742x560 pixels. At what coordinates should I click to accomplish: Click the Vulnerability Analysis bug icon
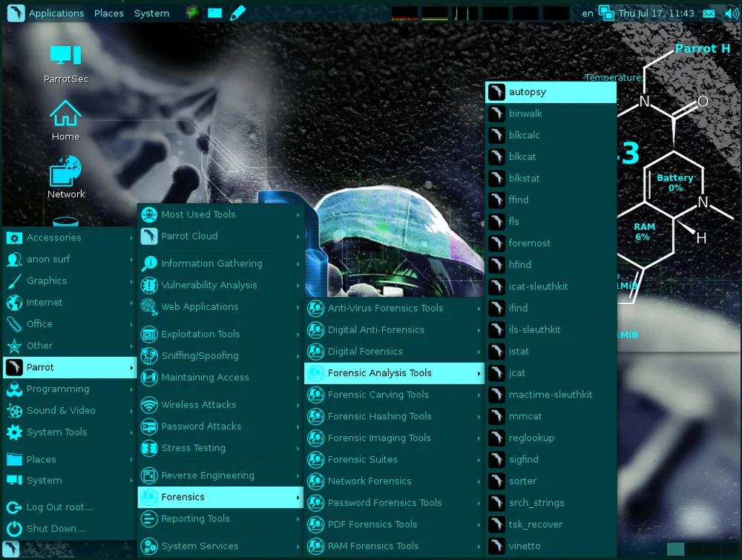pyautogui.click(x=149, y=285)
